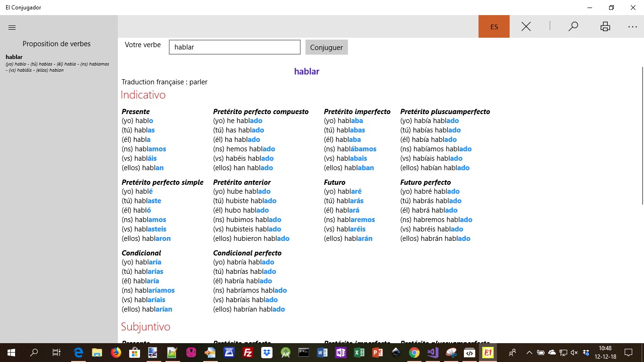Launch FileZilla from the taskbar
The image size is (644, 362).
click(x=248, y=353)
